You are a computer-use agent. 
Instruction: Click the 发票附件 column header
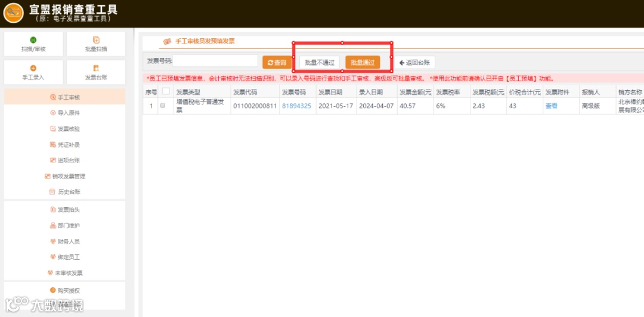(x=558, y=92)
